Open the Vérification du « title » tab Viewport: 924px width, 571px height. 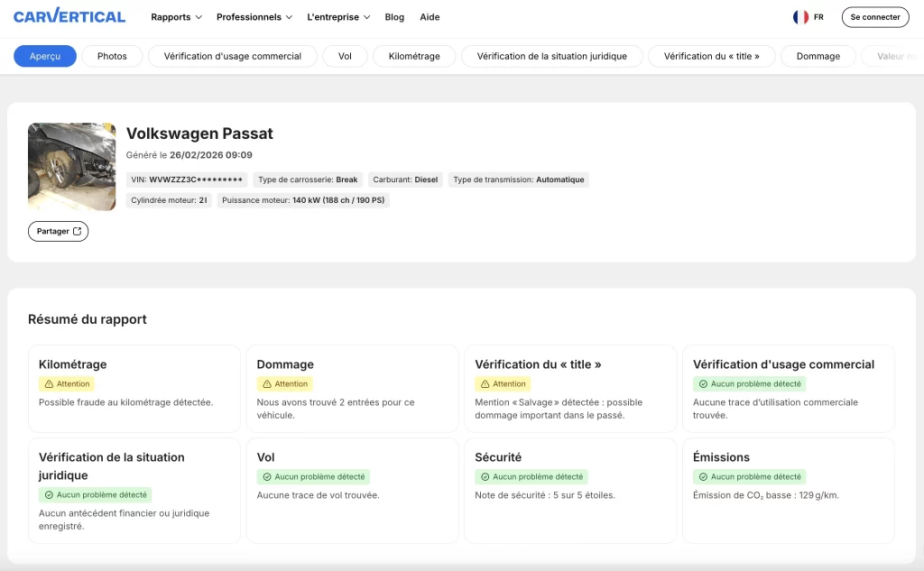pyautogui.click(x=711, y=56)
